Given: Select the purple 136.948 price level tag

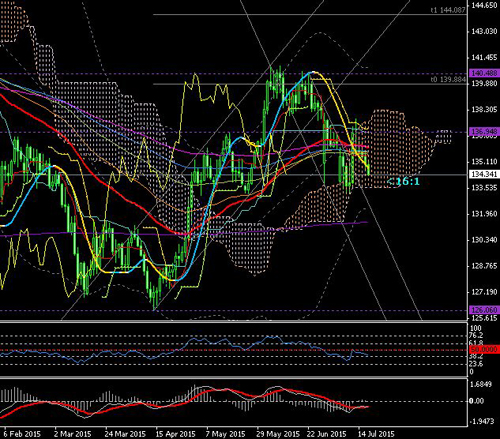Looking at the screenshot, I should pyautogui.click(x=484, y=131).
